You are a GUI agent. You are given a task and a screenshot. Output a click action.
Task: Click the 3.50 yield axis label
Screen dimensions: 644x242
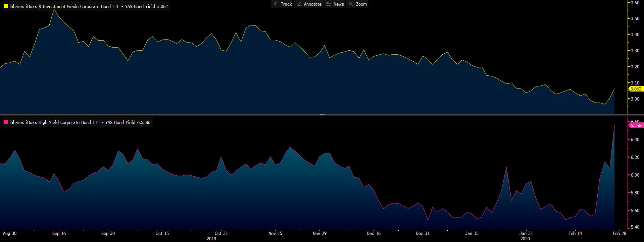pyautogui.click(x=635, y=18)
